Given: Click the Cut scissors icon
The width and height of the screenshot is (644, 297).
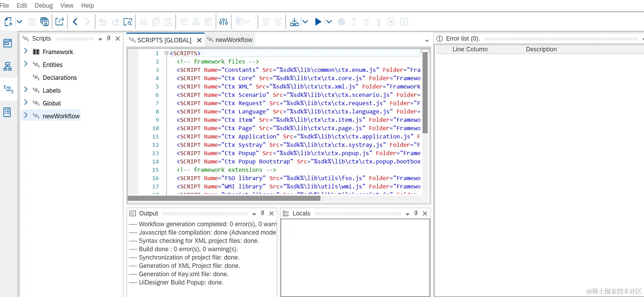Looking at the screenshot, I should click(143, 22).
